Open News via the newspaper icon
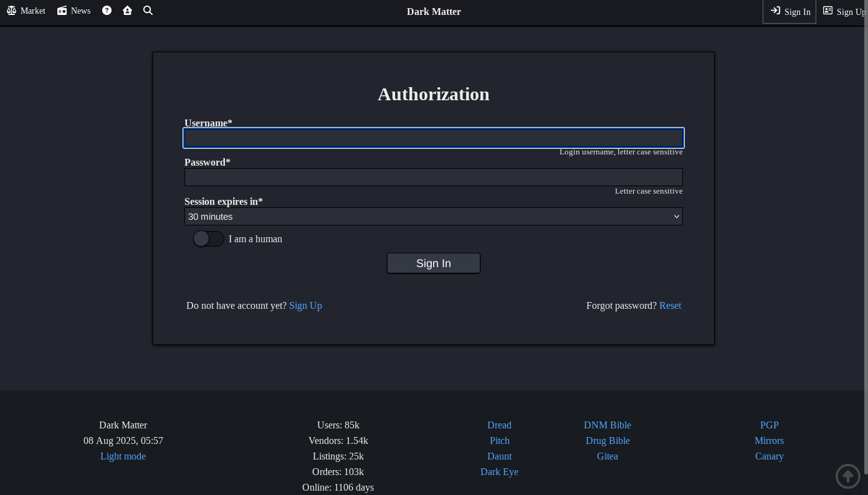The height and width of the screenshot is (495, 868). click(x=62, y=11)
